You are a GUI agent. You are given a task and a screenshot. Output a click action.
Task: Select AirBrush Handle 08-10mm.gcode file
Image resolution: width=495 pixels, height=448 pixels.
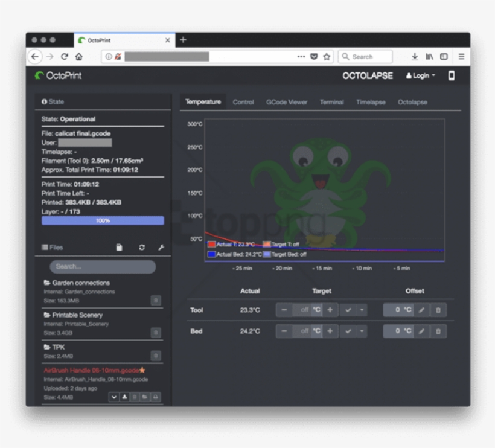(91, 370)
